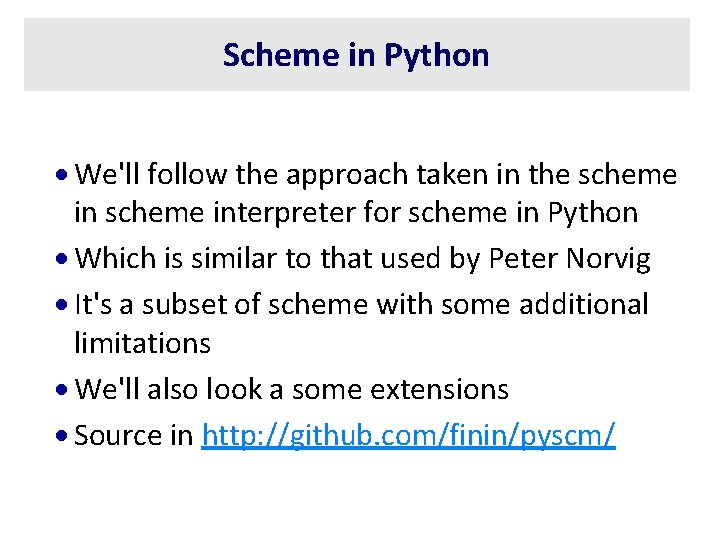Select the 'Peter Norvig' name text
The image size is (720, 540).
pos(569,259)
